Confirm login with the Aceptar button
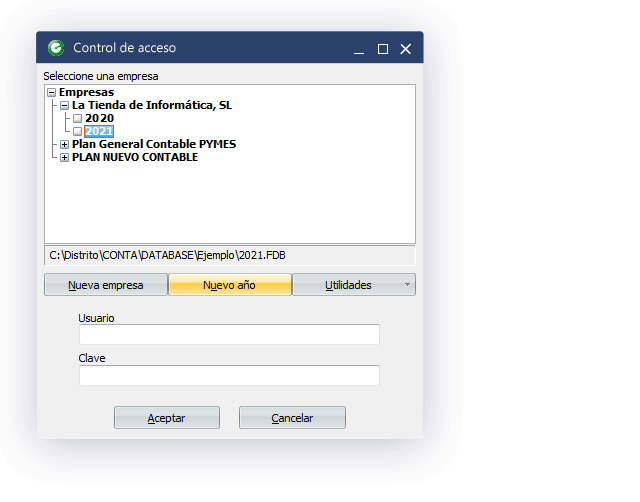 click(166, 418)
